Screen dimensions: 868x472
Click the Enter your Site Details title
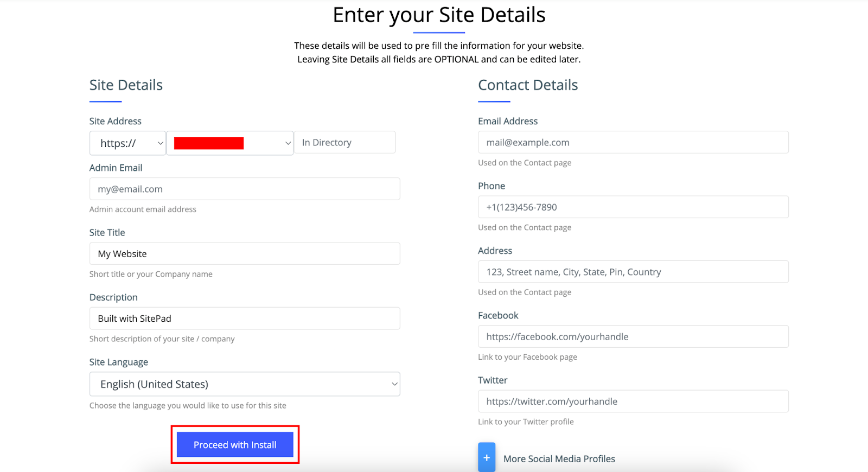click(x=439, y=15)
